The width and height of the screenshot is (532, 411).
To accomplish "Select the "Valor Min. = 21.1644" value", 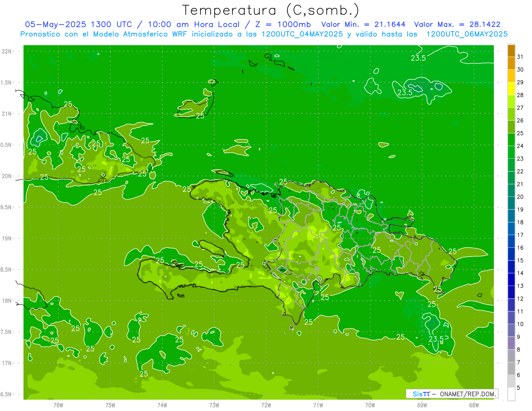I will click(x=363, y=24).
